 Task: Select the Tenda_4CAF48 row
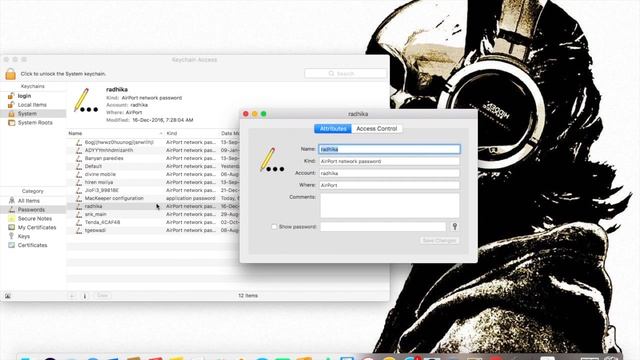tap(153, 222)
